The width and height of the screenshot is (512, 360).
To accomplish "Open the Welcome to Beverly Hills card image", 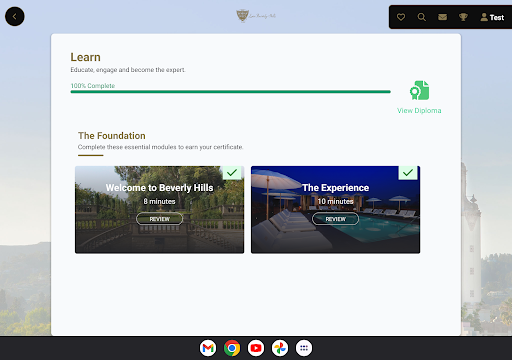I will coord(159,210).
